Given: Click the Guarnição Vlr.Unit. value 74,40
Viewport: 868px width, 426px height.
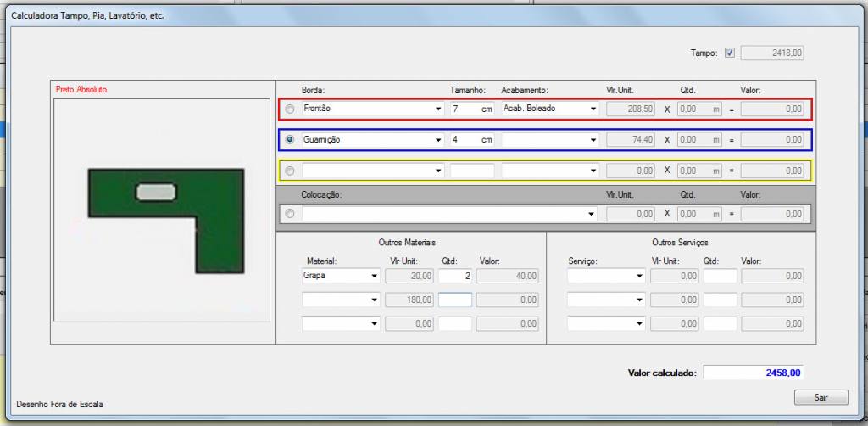Looking at the screenshot, I should 631,140.
